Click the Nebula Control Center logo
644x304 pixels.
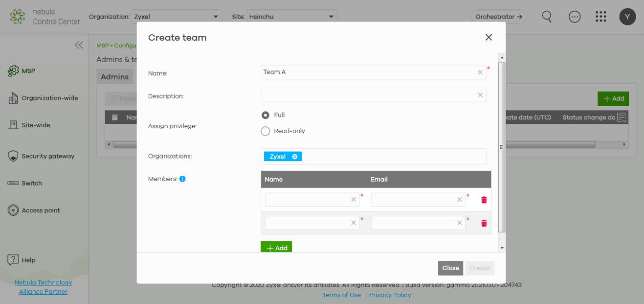point(44,17)
